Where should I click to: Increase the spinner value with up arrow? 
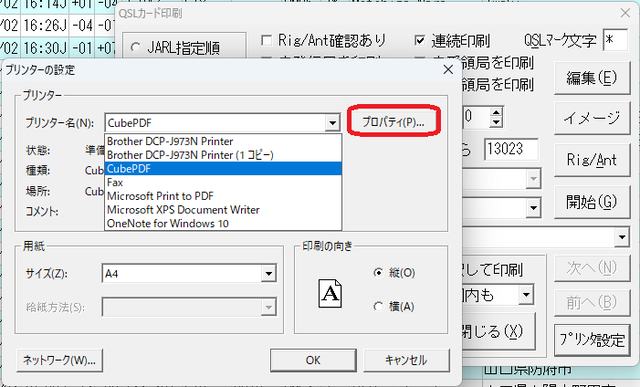click(x=496, y=112)
